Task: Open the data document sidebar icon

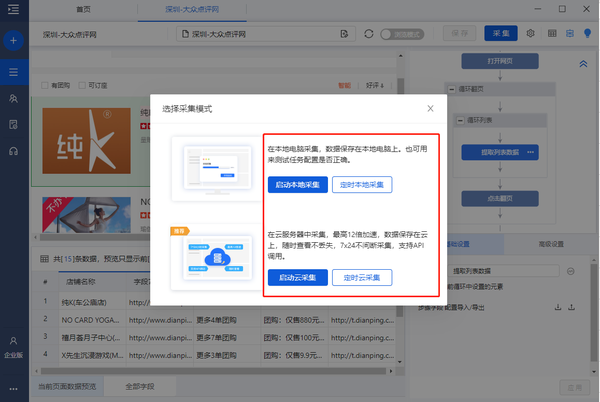Action: 13,125
